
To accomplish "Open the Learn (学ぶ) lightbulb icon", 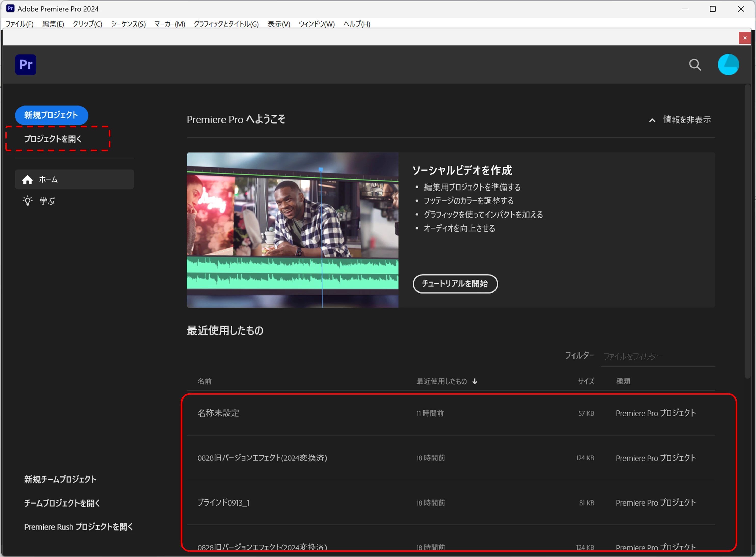I will click(28, 201).
